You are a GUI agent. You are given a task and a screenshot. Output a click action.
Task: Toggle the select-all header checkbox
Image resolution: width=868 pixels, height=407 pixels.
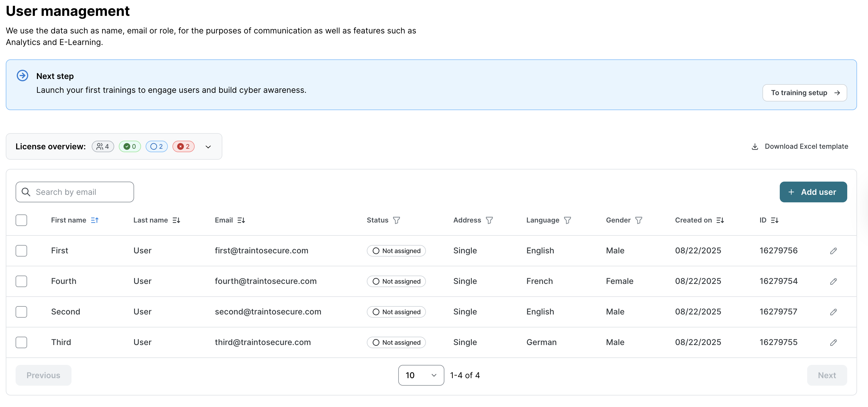21,220
